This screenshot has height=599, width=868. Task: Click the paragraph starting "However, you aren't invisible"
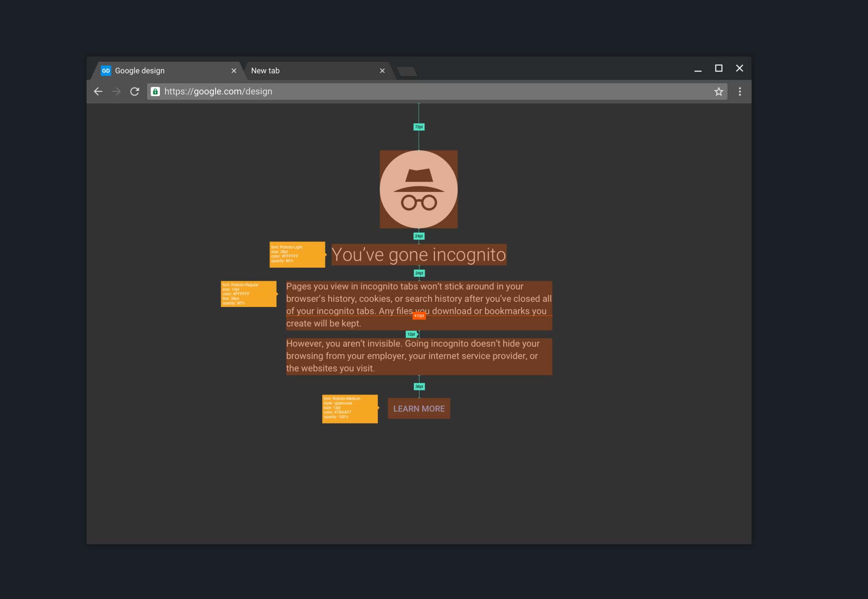tap(419, 357)
